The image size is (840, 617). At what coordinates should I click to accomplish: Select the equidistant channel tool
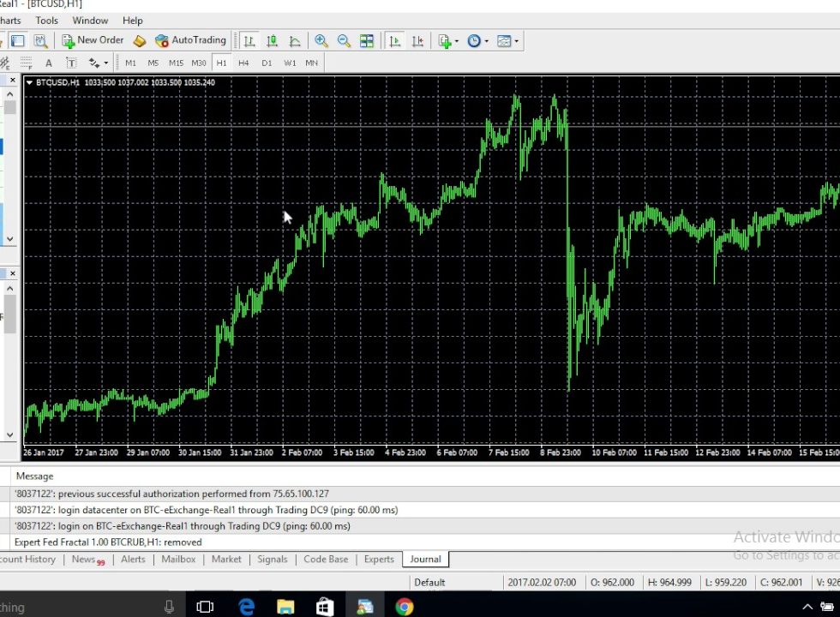pos(4,63)
